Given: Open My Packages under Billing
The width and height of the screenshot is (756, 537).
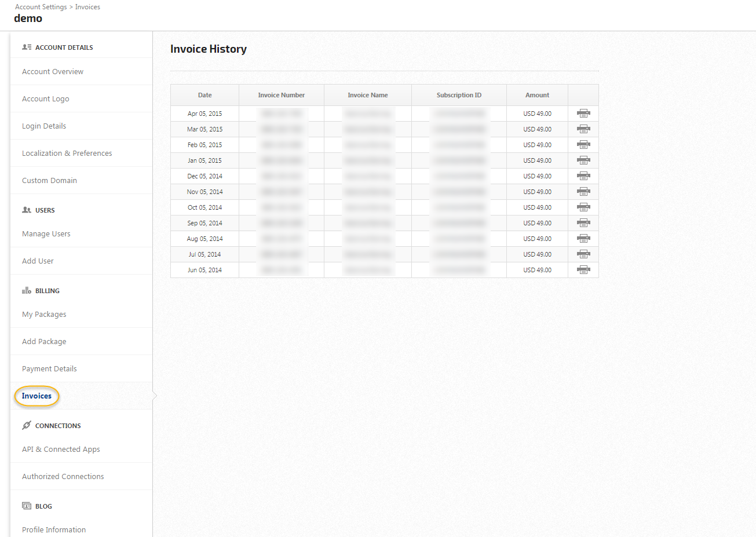Looking at the screenshot, I should click(44, 315).
